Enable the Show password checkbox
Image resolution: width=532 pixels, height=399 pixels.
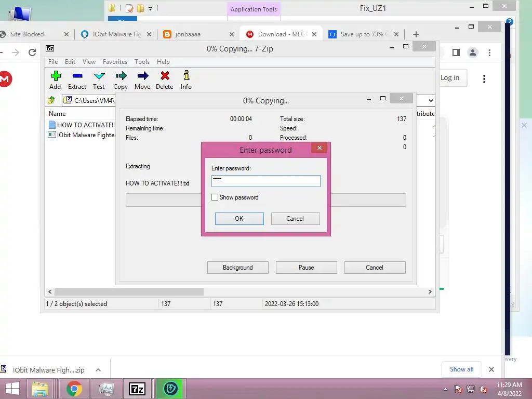pyautogui.click(x=215, y=197)
